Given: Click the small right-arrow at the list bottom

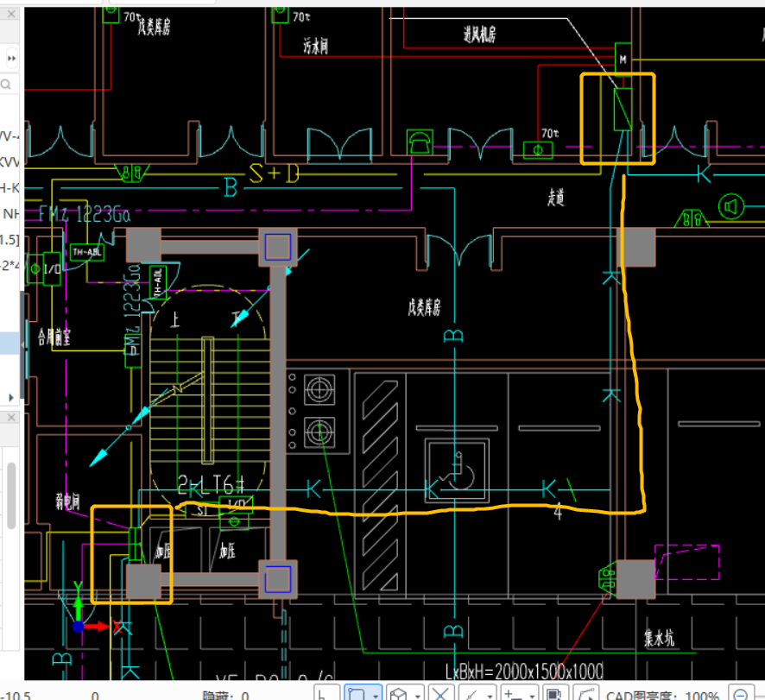Looking at the screenshot, I should point(10,398).
